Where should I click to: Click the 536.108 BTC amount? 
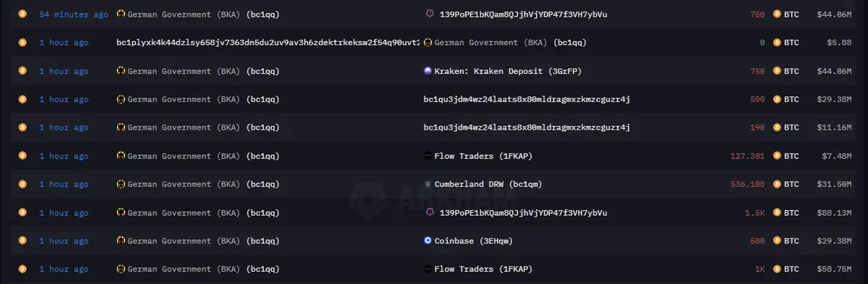pos(748,184)
